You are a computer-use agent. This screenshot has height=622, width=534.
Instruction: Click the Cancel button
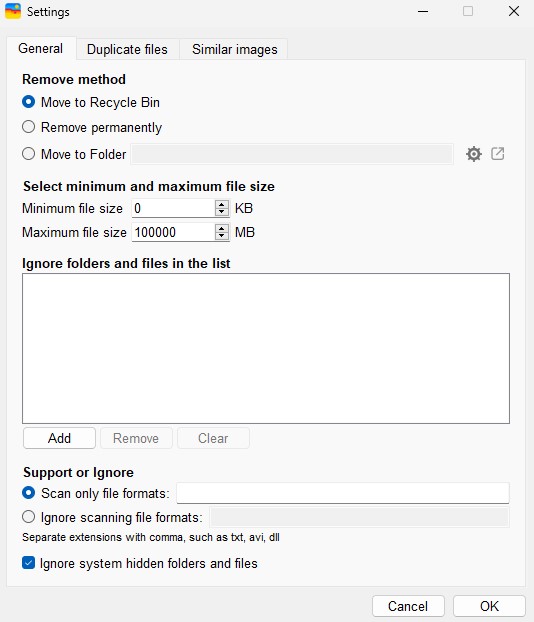(408, 606)
